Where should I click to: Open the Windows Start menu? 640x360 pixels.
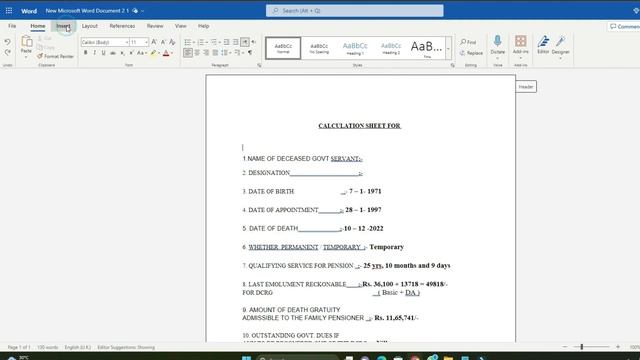click(247, 358)
